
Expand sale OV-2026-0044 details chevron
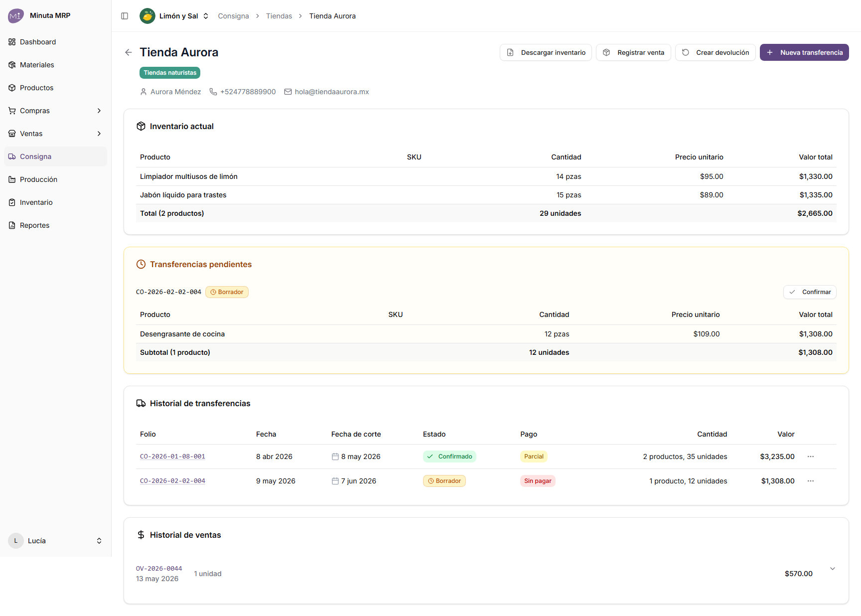coord(833,569)
